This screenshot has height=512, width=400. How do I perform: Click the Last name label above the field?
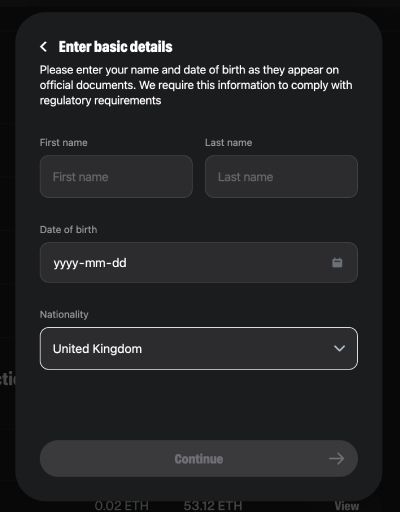point(228,143)
